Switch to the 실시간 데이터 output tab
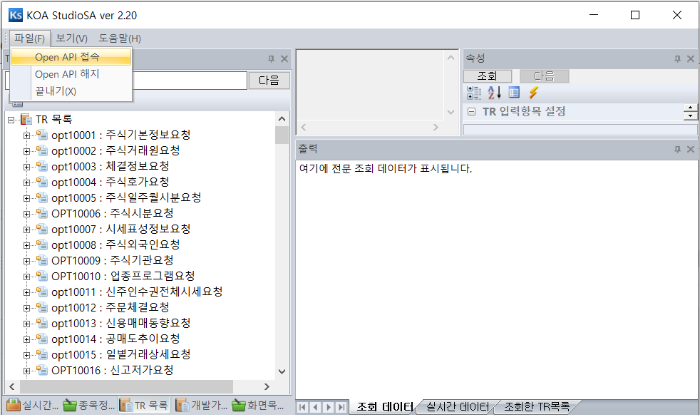This screenshot has width=700, height=415. click(x=458, y=407)
